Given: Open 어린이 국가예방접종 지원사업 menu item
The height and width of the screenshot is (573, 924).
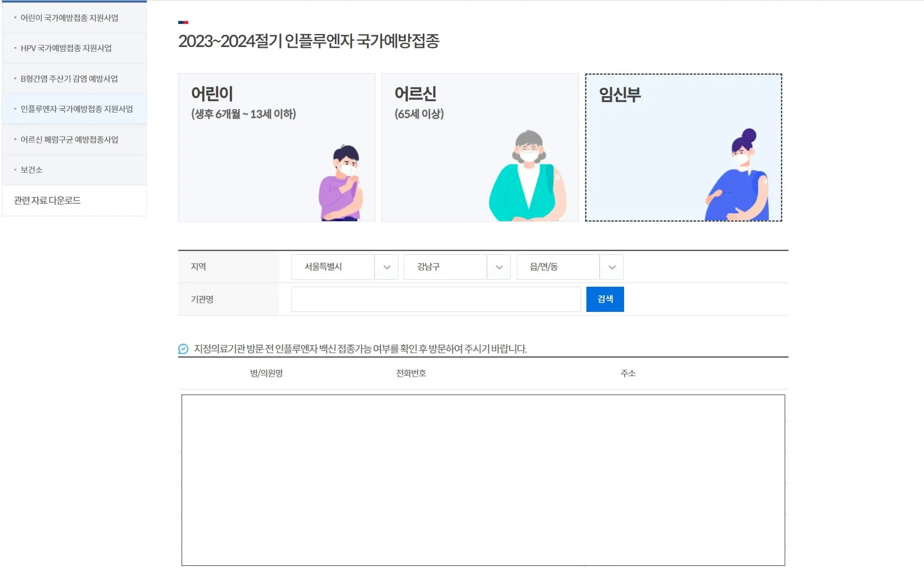Looking at the screenshot, I should [74, 17].
